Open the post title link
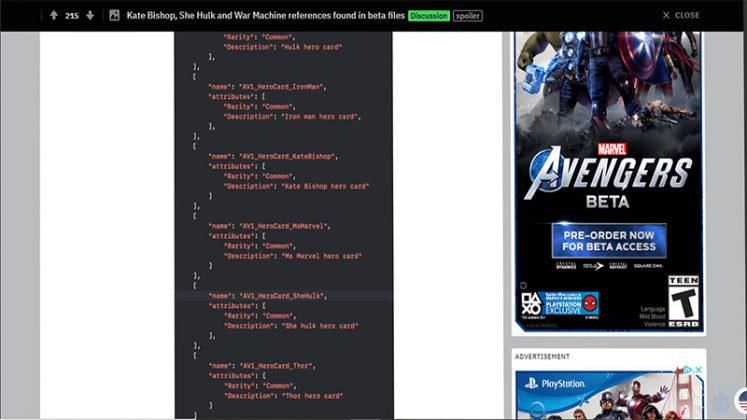Screen dimensions: 747x420 265,16
